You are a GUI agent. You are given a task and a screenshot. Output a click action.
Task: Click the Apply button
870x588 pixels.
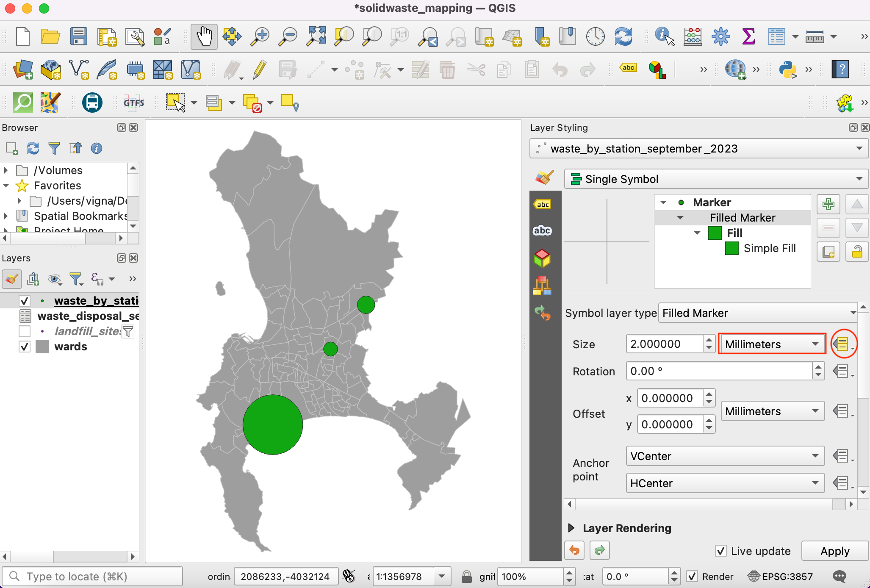(x=834, y=551)
